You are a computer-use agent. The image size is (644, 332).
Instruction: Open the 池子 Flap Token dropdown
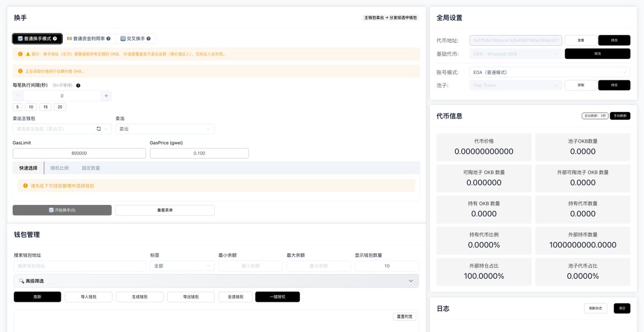[x=516, y=85]
